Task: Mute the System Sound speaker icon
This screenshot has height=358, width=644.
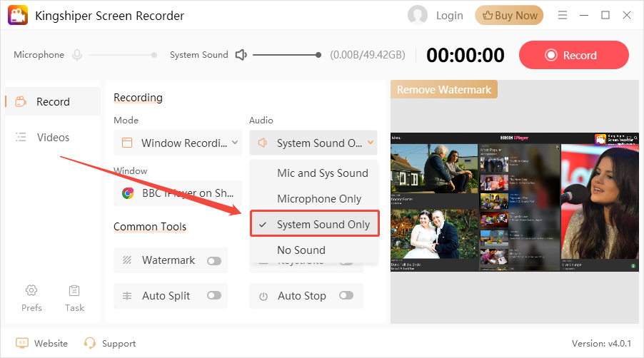Action: click(241, 55)
